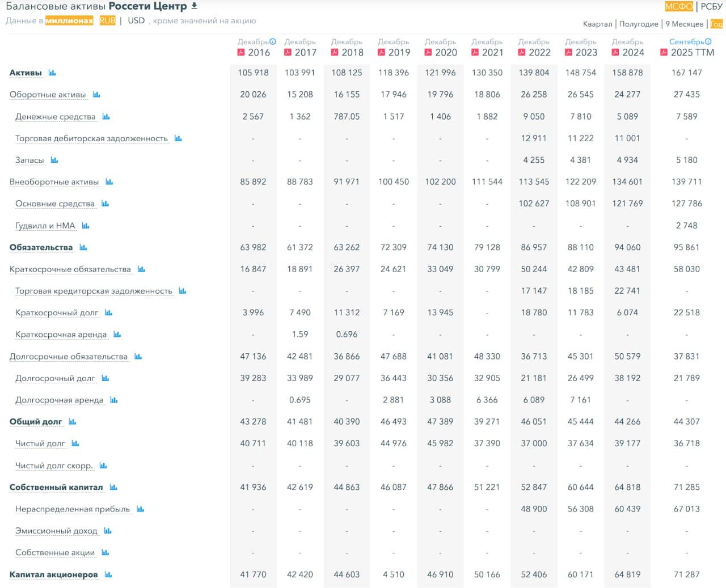Switch currency to USD

tap(136, 20)
